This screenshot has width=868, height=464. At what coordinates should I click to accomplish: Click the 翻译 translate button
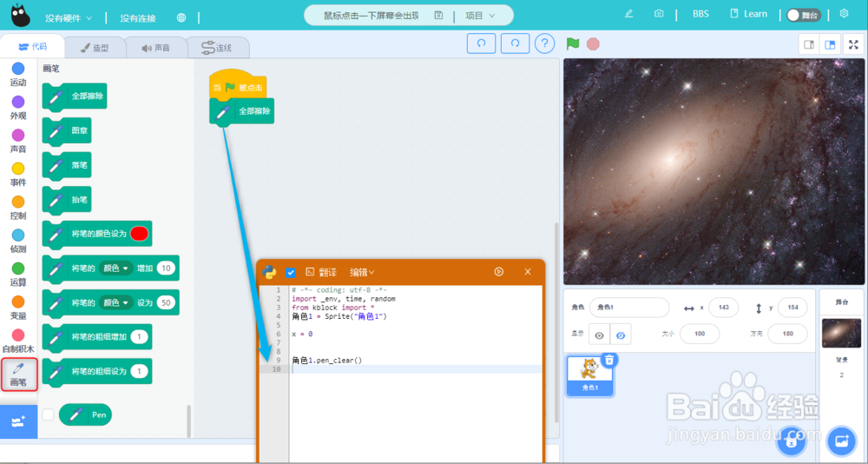click(x=321, y=272)
